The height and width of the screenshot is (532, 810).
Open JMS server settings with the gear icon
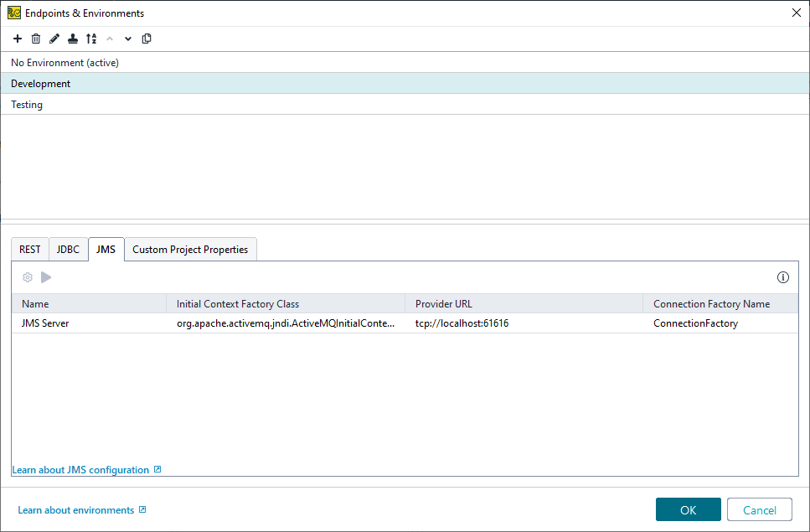[x=28, y=276]
